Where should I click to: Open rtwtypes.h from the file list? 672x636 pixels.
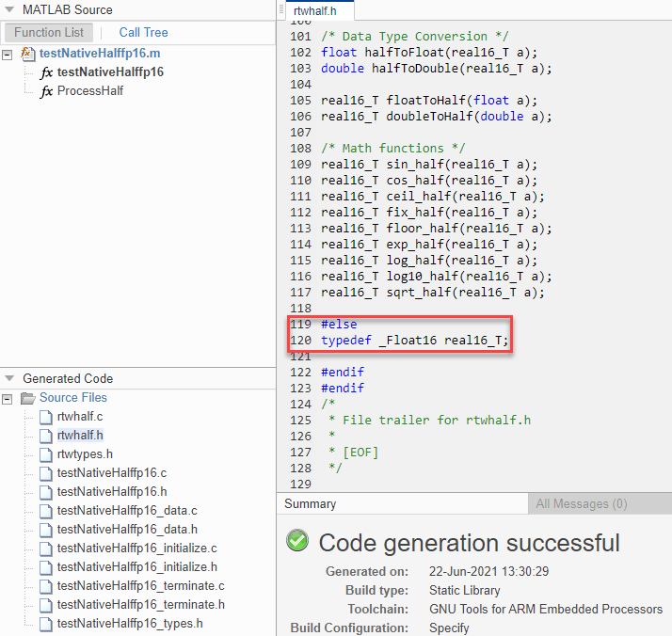(x=85, y=454)
